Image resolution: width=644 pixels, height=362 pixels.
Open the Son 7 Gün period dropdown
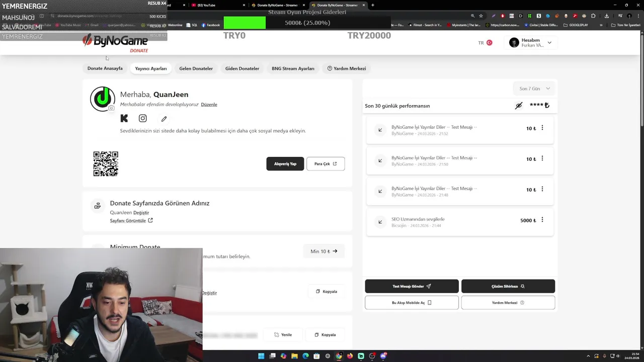[534, 88]
